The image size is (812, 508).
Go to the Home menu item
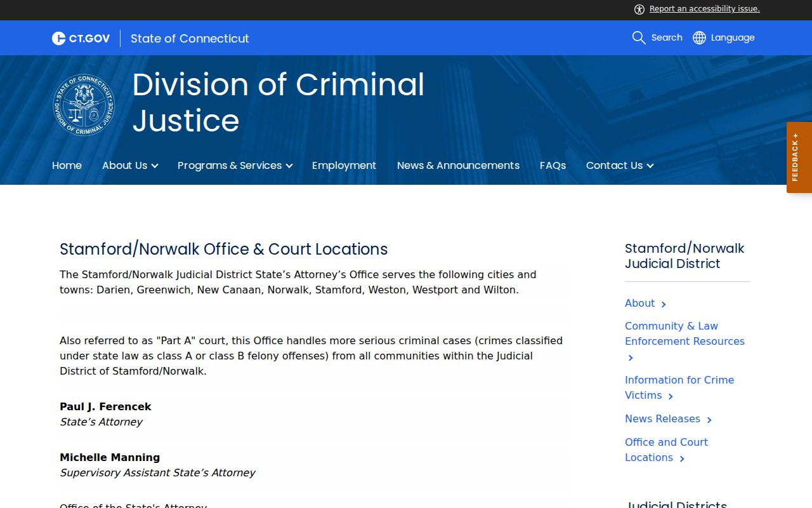pyautogui.click(x=67, y=165)
